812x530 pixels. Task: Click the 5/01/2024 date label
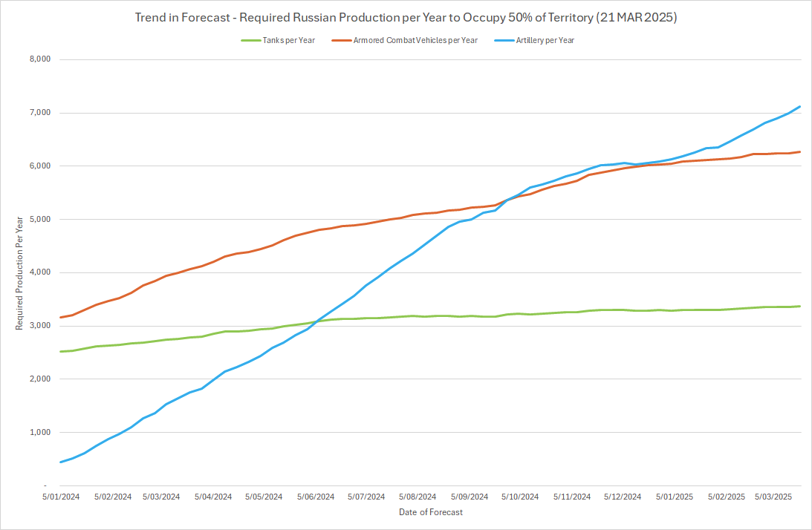click(59, 497)
